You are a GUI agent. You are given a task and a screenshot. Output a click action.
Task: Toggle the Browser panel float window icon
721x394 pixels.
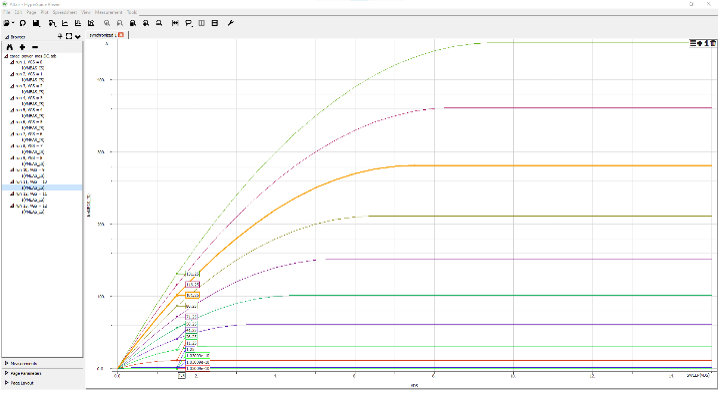[69, 36]
